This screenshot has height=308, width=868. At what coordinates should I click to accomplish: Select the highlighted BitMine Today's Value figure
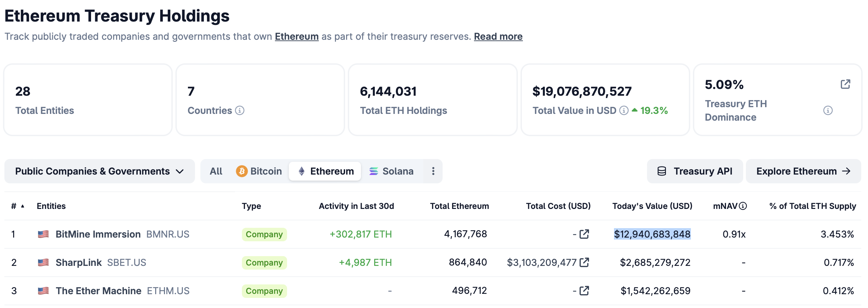pyautogui.click(x=653, y=234)
